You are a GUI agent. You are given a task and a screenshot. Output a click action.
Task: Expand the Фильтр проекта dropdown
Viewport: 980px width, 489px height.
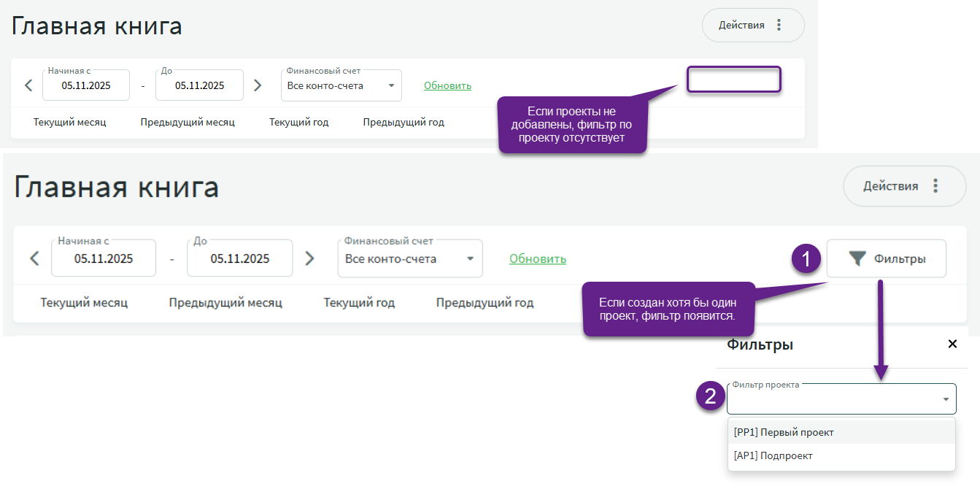tap(946, 399)
